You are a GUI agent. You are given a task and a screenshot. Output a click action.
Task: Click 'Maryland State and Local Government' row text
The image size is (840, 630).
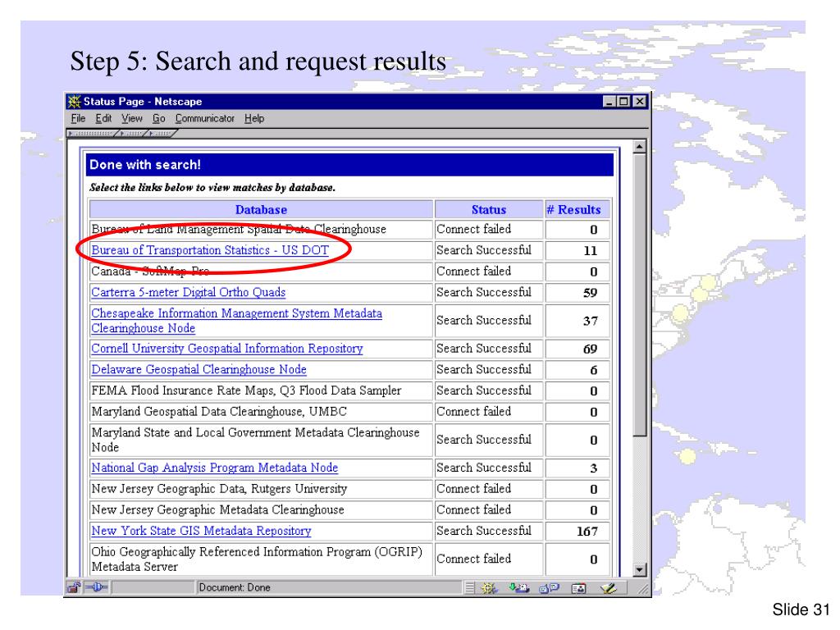(255, 440)
